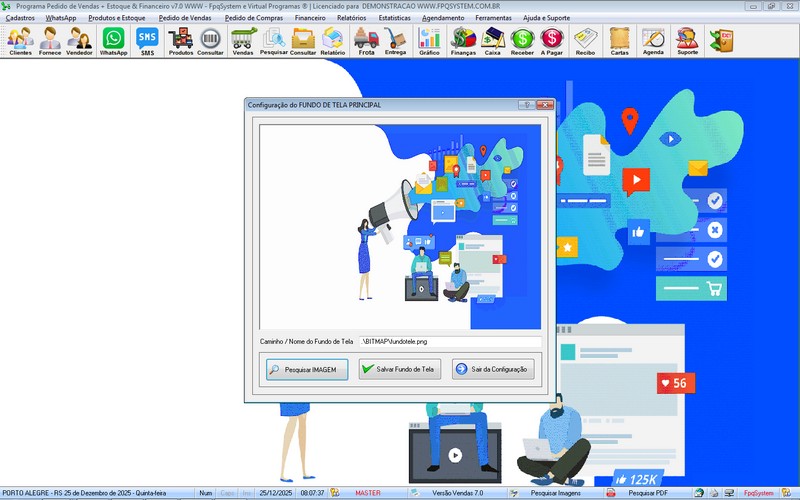Open the Gráfico chart icon

[429, 41]
